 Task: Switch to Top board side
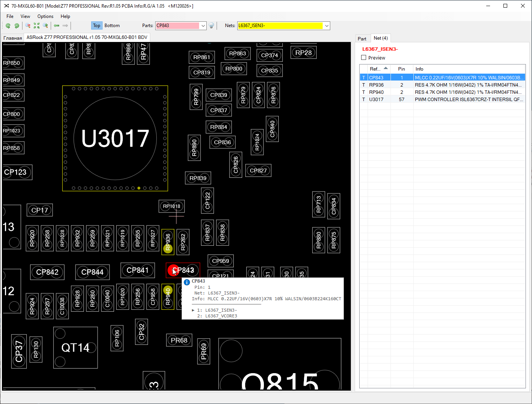click(x=96, y=26)
